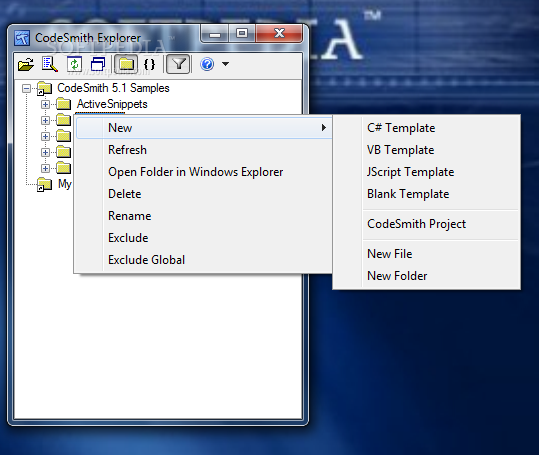Choose Rename from the context menu
The image size is (539, 455).
point(204,216)
